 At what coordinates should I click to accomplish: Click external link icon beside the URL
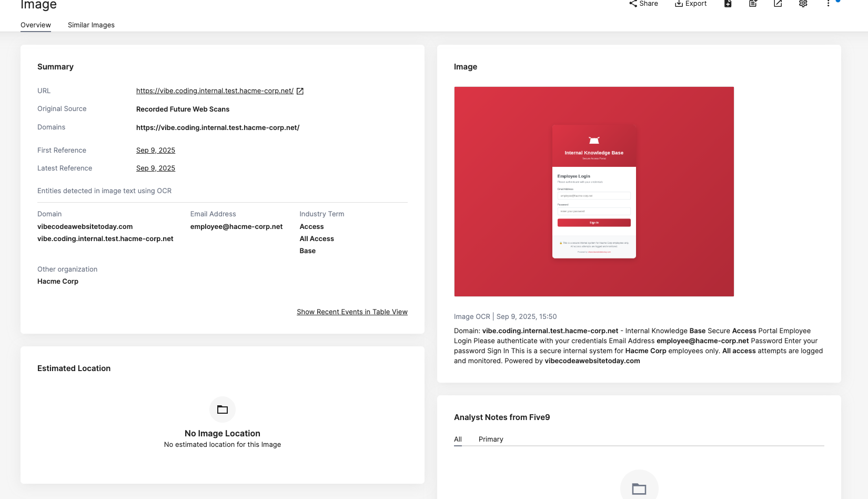coord(300,91)
